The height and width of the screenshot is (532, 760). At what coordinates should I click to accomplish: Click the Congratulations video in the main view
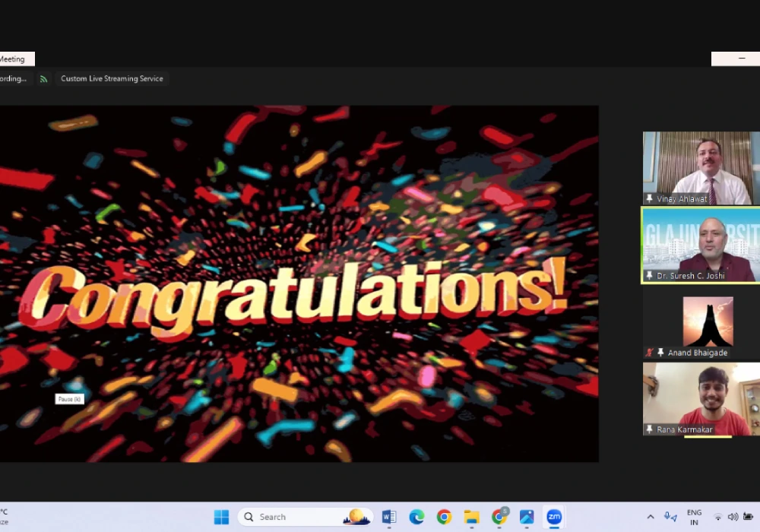(299, 283)
